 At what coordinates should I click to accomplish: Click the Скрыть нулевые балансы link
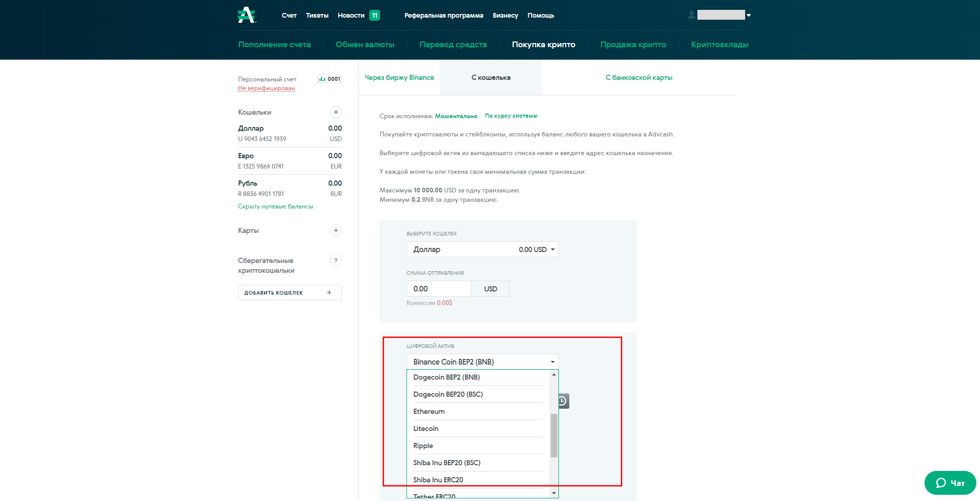(x=275, y=206)
